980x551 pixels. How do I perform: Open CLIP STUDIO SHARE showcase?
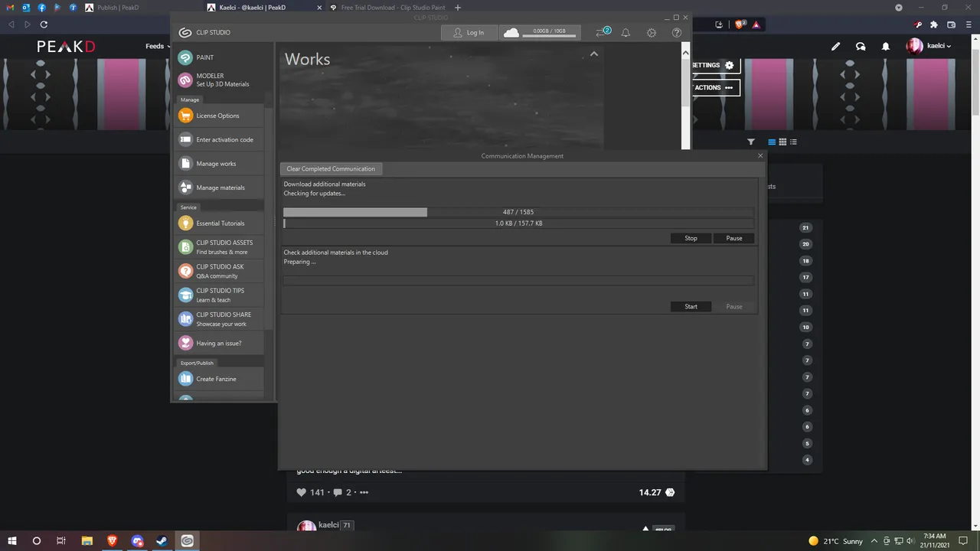[x=218, y=319]
